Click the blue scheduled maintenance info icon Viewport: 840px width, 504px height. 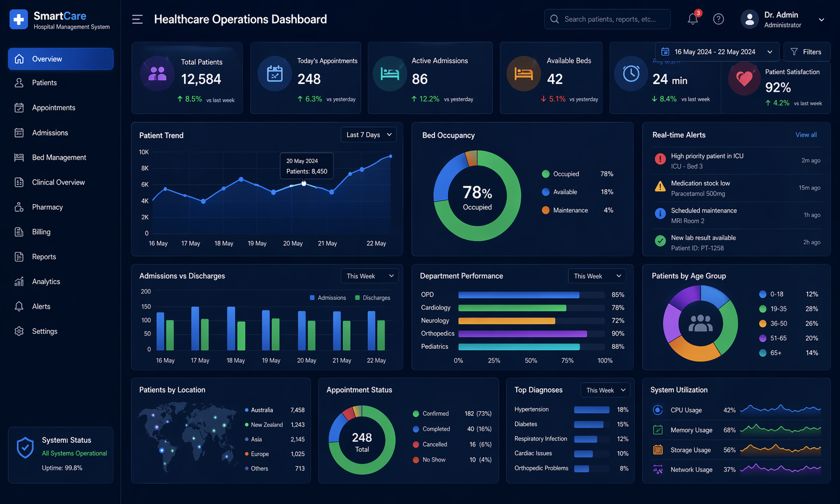click(660, 214)
